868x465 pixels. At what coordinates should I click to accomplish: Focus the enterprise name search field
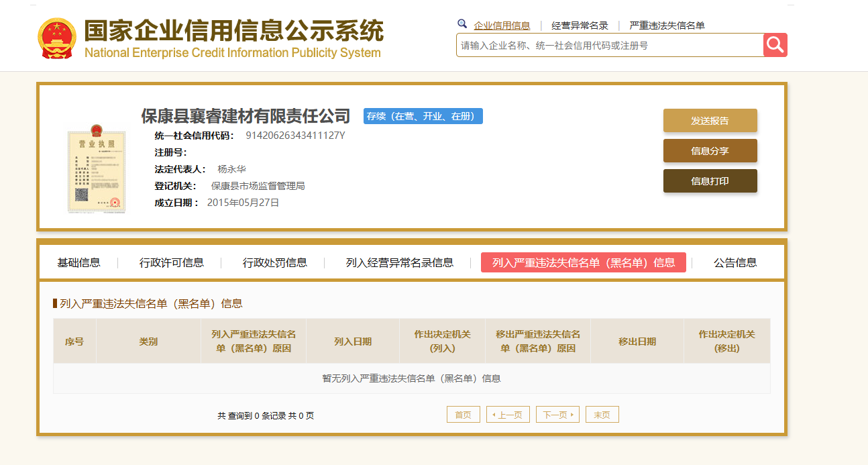(x=610, y=45)
